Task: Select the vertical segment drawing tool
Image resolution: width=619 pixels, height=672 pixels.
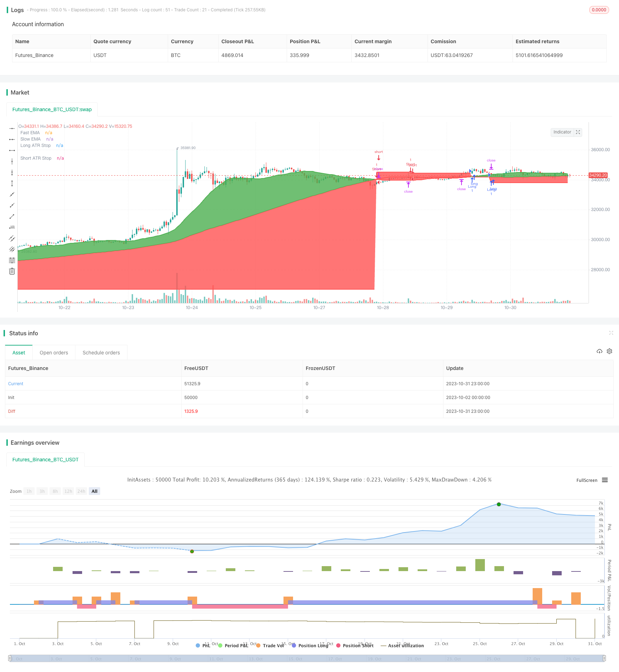Action: coord(12,183)
